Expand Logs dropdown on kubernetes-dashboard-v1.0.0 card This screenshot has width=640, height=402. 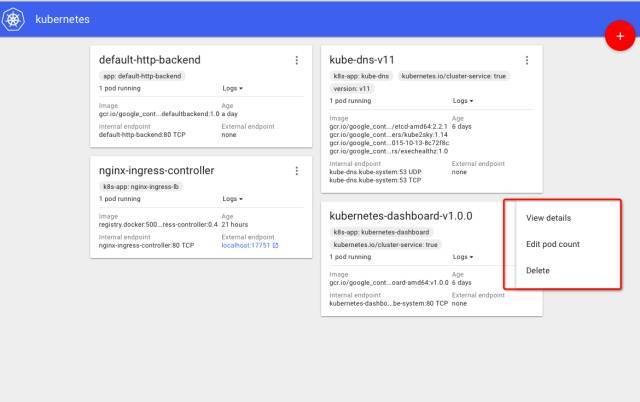(462, 257)
